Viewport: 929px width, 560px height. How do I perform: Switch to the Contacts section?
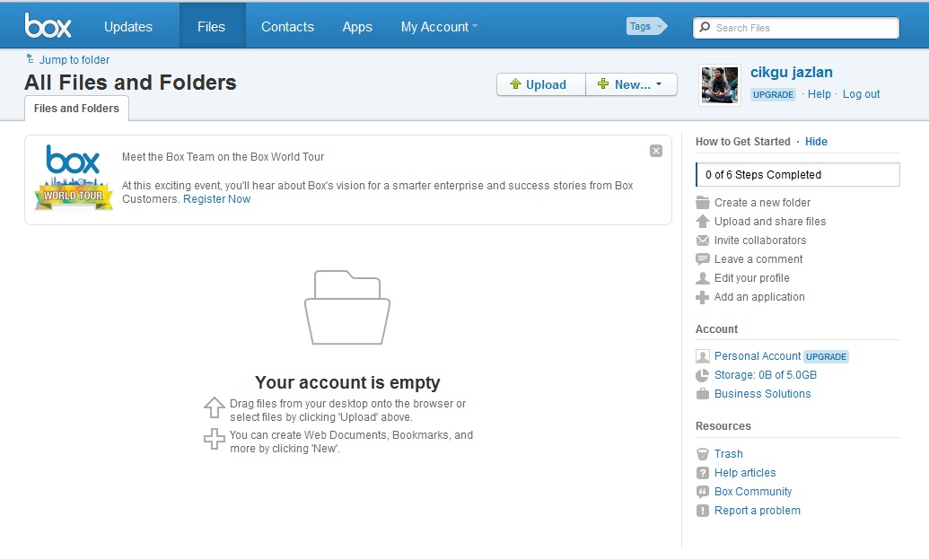point(287,26)
